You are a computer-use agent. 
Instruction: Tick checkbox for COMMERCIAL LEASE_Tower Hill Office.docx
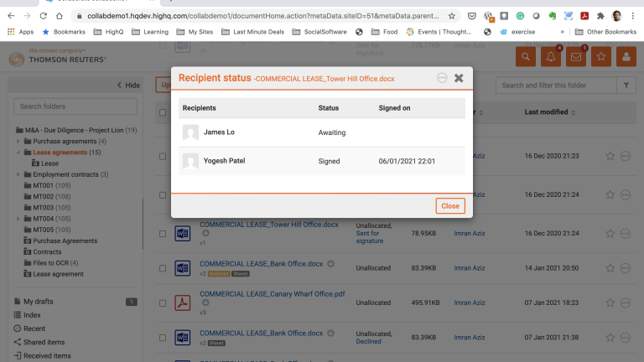163,234
